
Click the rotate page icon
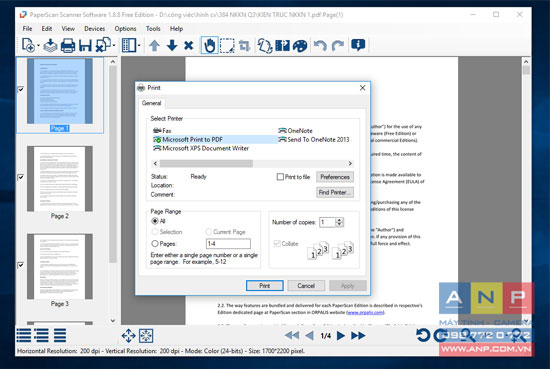[x=265, y=46]
